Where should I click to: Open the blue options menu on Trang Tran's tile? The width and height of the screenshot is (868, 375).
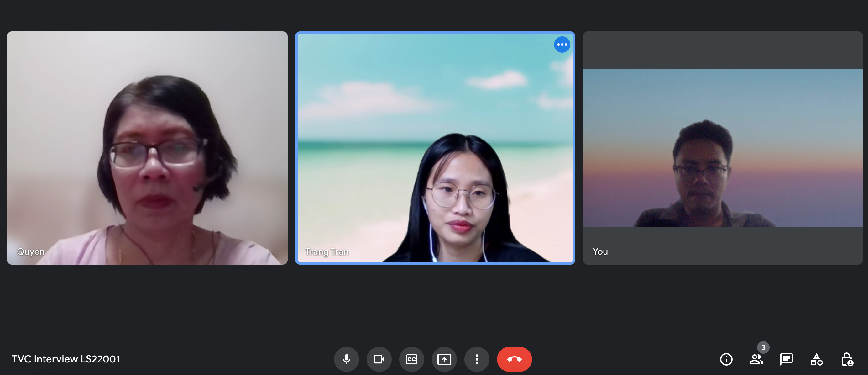(x=562, y=45)
